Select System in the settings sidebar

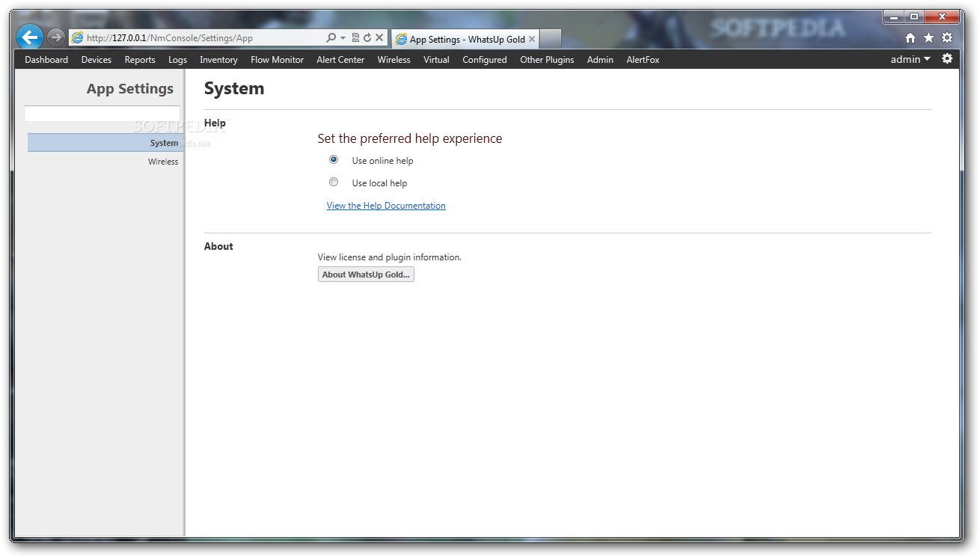[x=105, y=143]
